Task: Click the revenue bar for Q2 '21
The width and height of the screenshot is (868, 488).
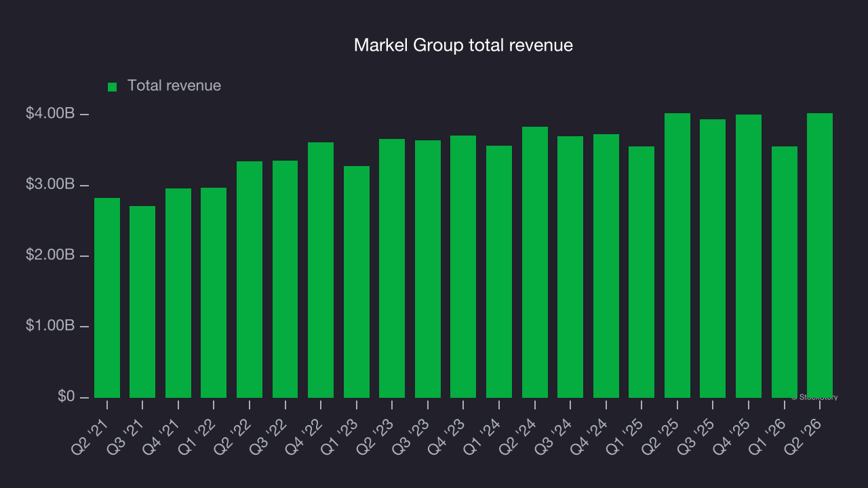Action: [107, 298]
